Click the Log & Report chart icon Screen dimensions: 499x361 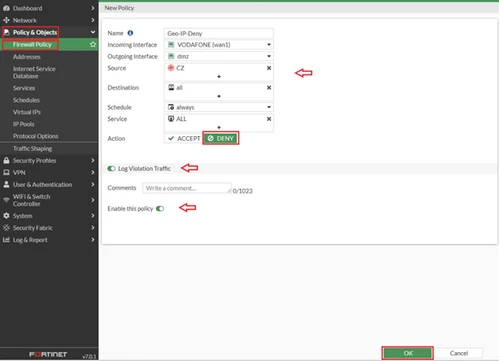click(x=6, y=240)
